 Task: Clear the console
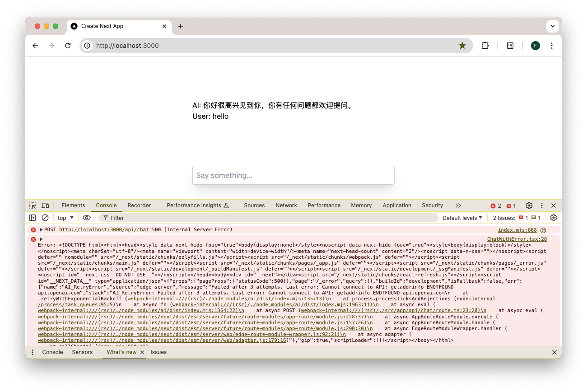click(x=45, y=218)
